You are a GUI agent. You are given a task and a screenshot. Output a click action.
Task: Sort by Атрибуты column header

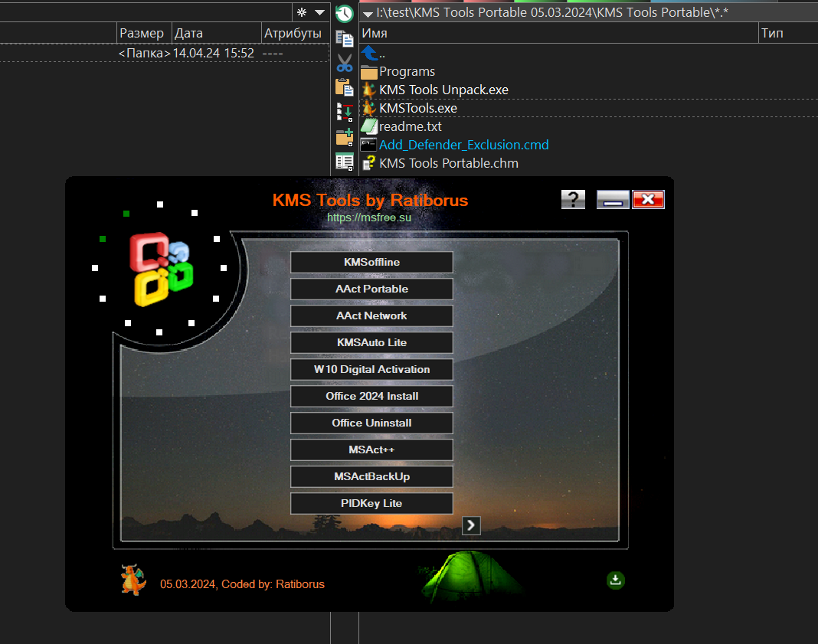coord(294,33)
